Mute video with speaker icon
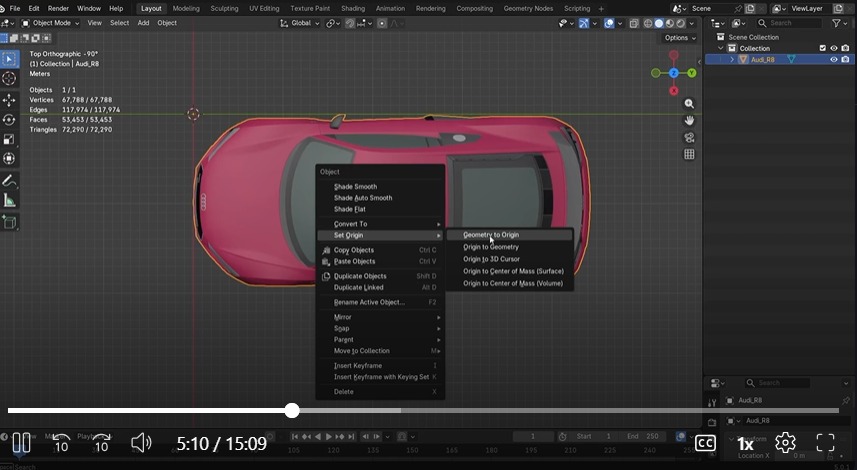 [x=141, y=443]
